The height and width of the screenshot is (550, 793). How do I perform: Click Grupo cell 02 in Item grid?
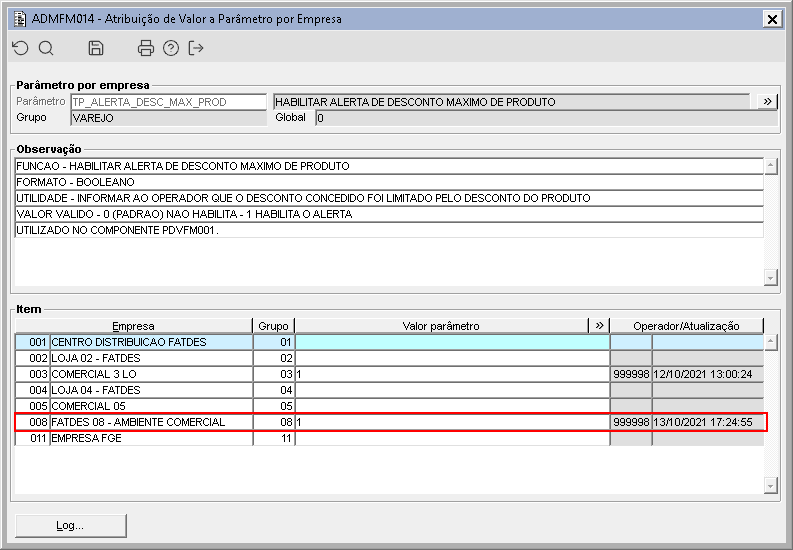(x=274, y=358)
